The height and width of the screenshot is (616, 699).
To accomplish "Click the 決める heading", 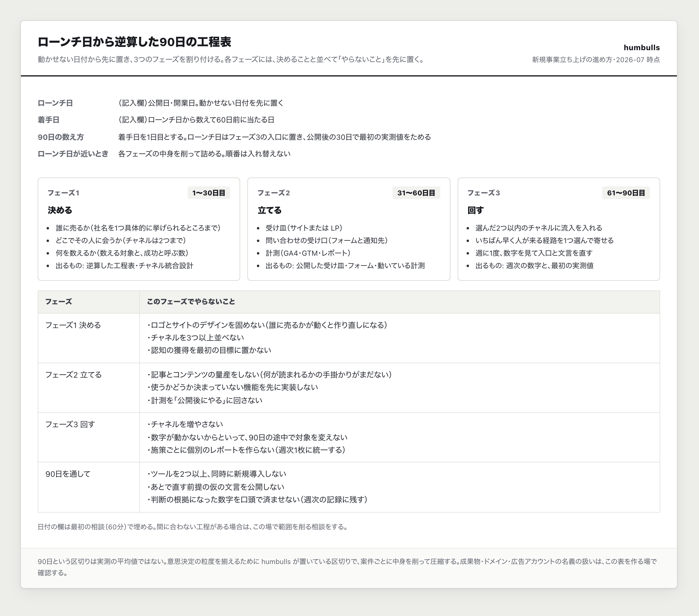I will click(60, 210).
